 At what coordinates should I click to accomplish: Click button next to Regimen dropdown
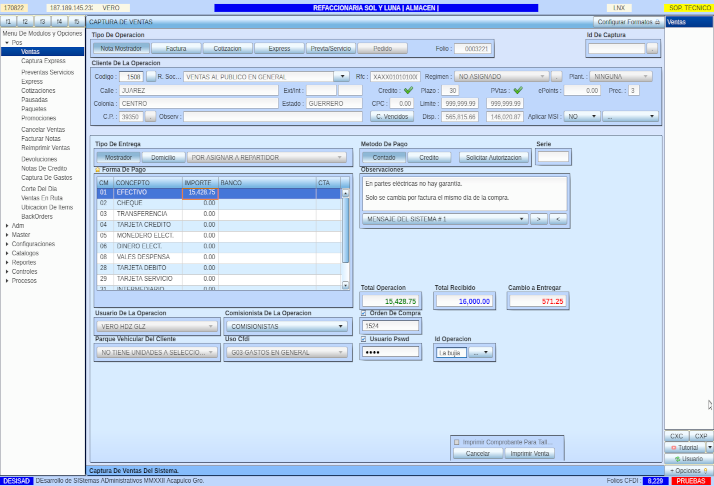coord(556,77)
